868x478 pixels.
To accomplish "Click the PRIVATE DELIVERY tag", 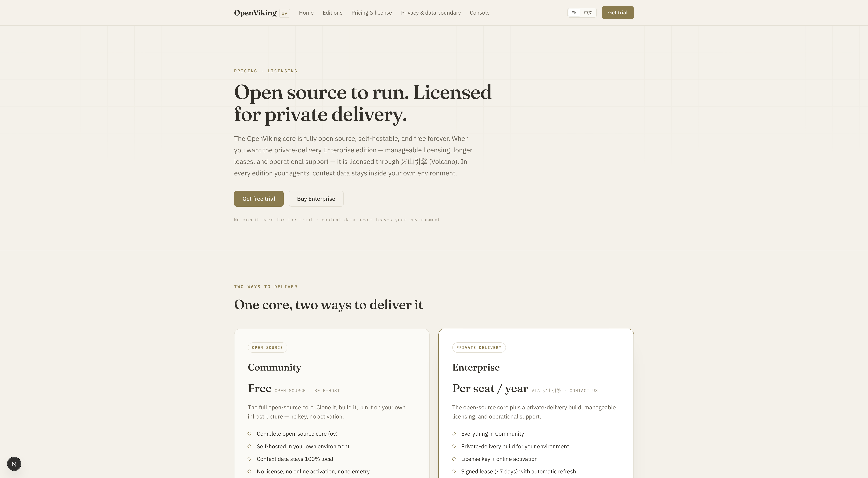I will 479,348.
